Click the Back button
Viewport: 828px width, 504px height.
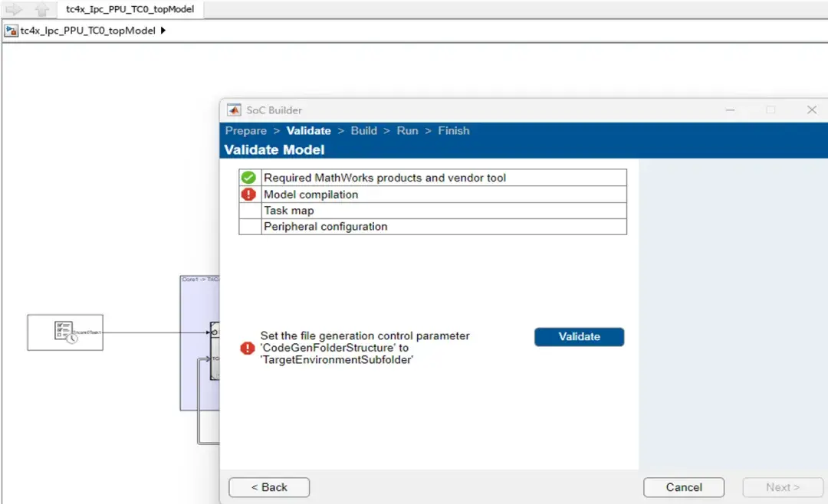pos(268,487)
